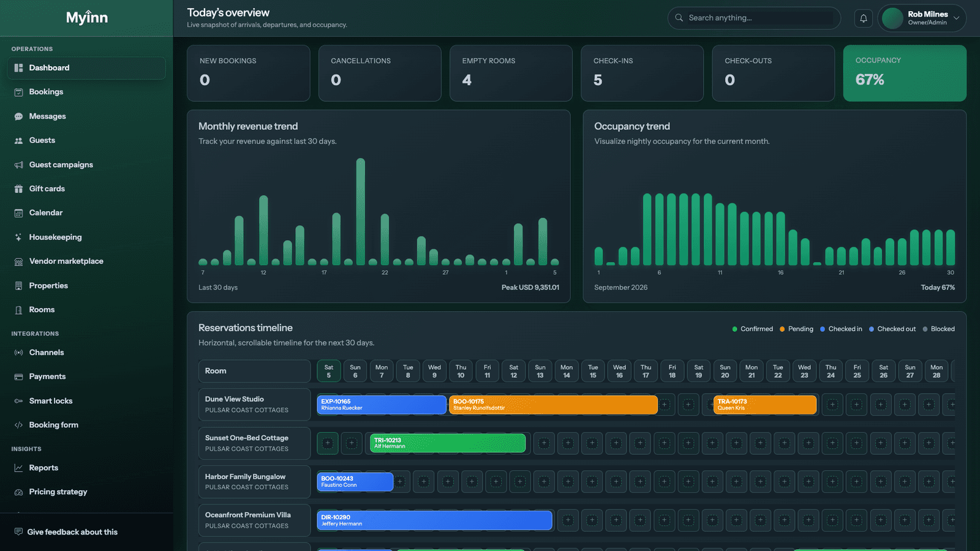Click the Pending legend orange dot
Viewport: 980px width, 551px height.
(x=782, y=329)
